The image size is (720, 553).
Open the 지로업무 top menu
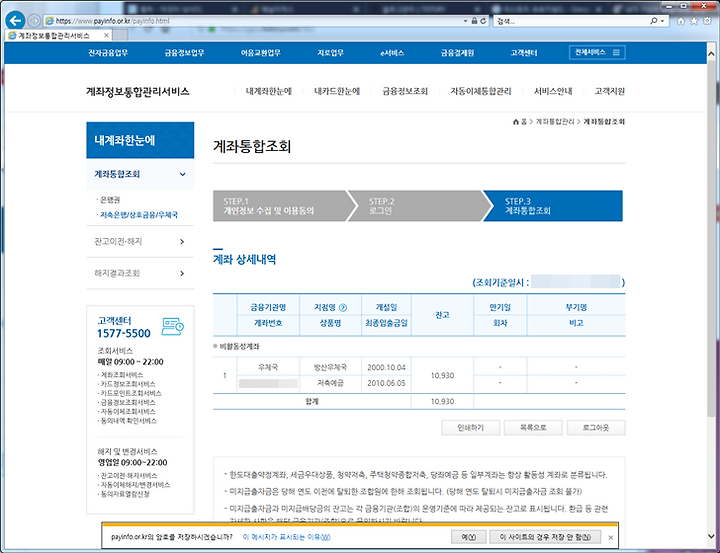330,53
